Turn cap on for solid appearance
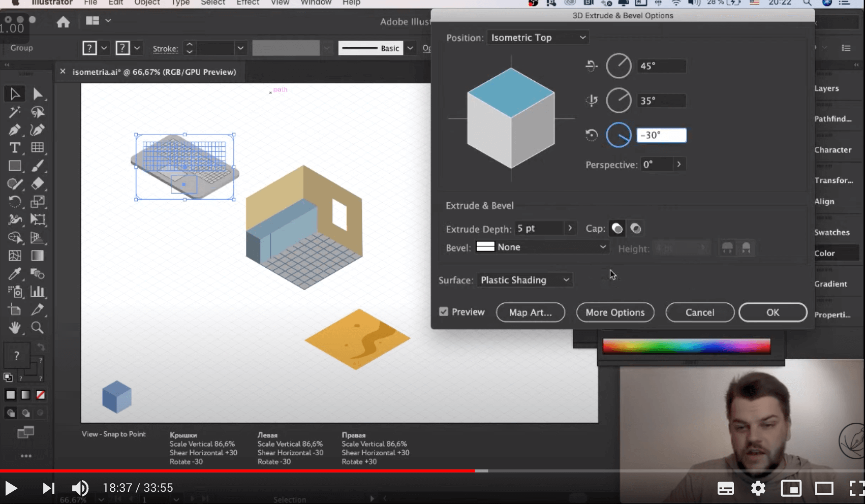Image resolution: width=865 pixels, height=504 pixels. click(x=617, y=229)
